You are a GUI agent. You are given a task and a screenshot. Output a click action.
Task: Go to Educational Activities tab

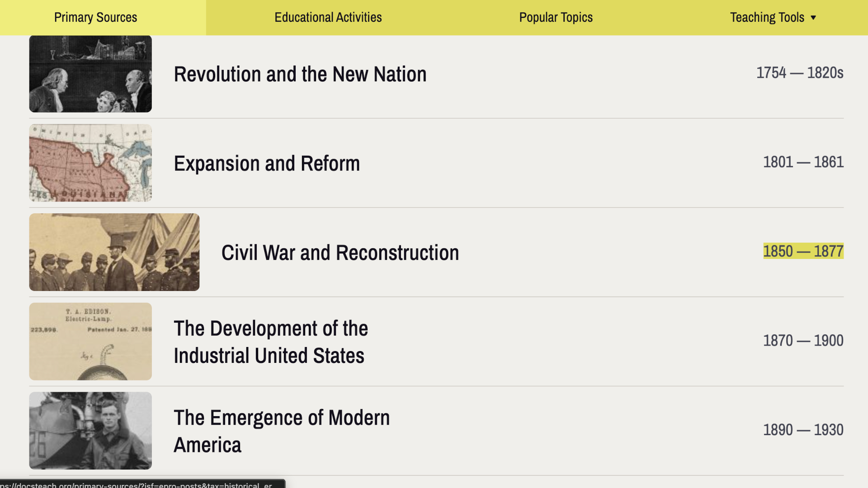coord(328,17)
